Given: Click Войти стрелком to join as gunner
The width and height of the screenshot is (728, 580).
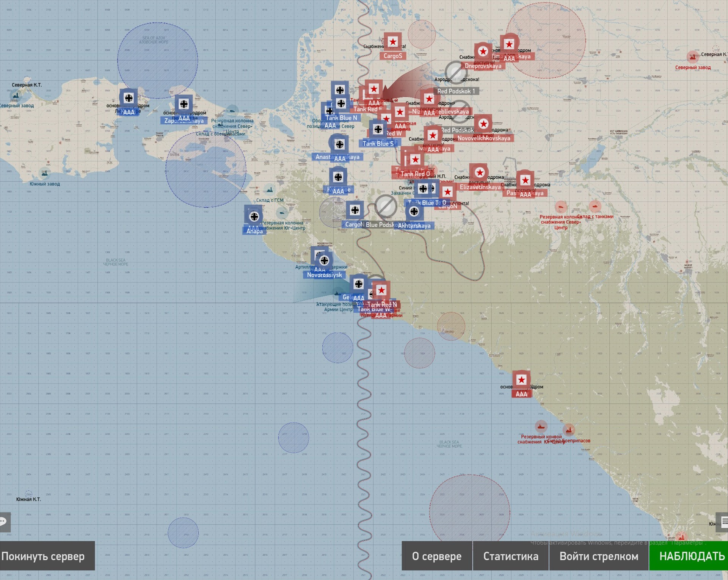Looking at the screenshot, I should click(599, 556).
